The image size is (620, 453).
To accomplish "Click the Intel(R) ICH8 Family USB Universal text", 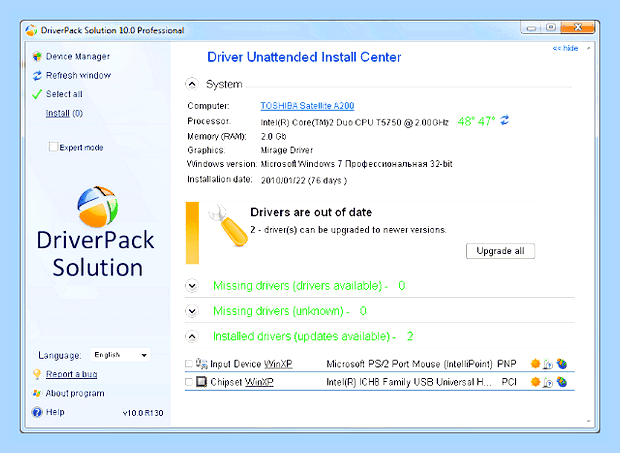I will pyautogui.click(x=409, y=382).
